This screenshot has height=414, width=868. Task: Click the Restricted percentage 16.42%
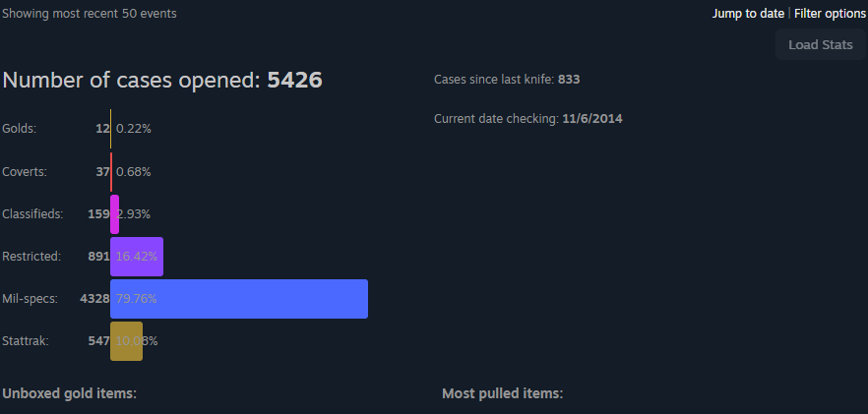(137, 257)
